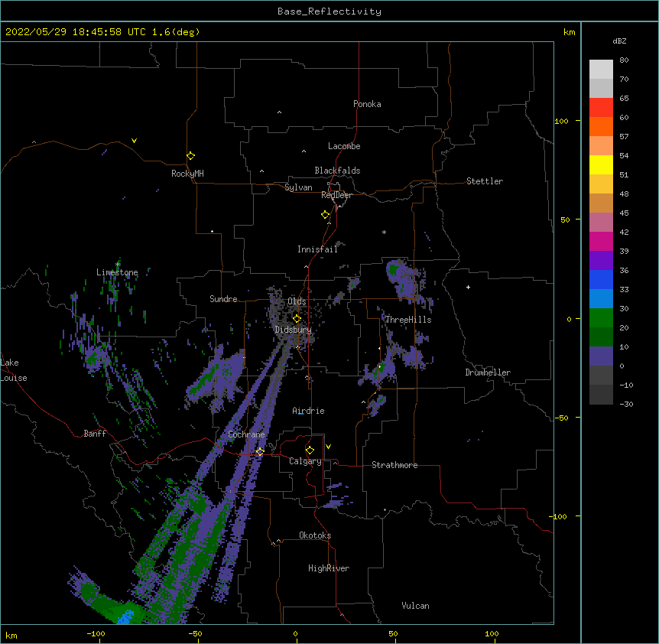Click the Blackfalds city label
This screenshot has width=659, height=644.
(337, 171)
